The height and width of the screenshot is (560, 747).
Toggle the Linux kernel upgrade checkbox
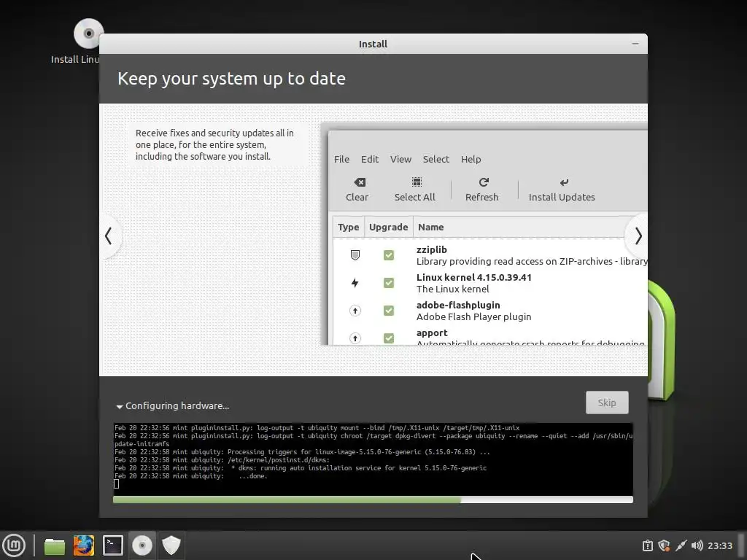click(389, 283)
